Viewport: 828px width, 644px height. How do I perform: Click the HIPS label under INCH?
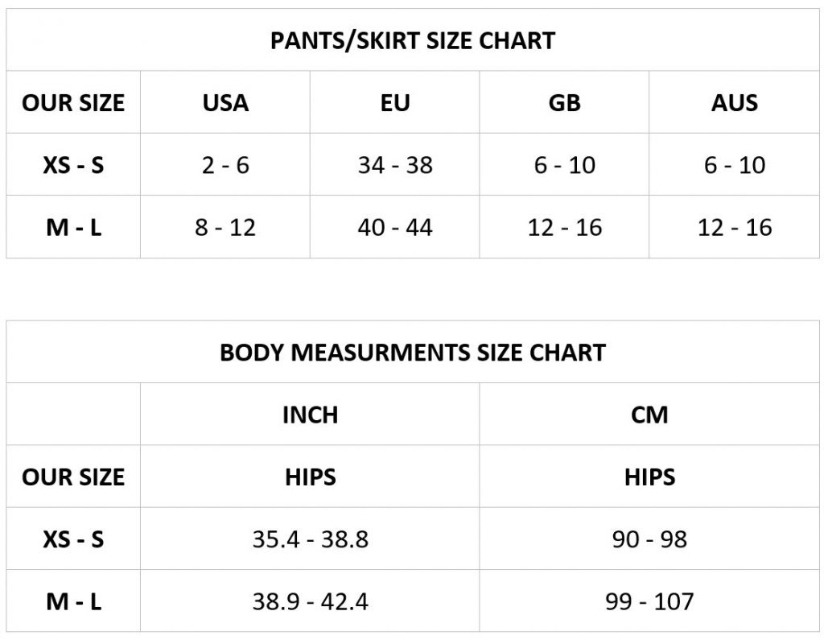pos(310,477)
